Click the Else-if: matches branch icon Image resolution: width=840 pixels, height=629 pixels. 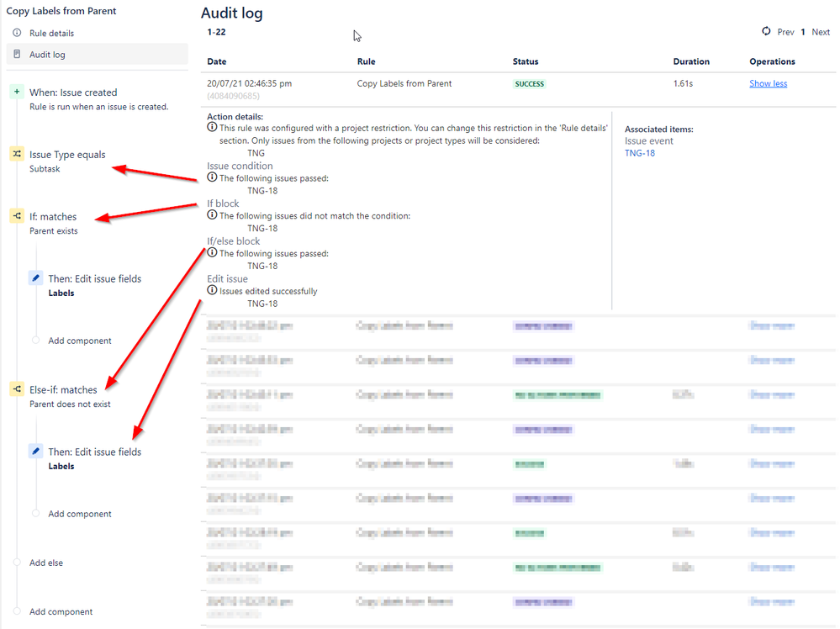[x=17, y=389]
